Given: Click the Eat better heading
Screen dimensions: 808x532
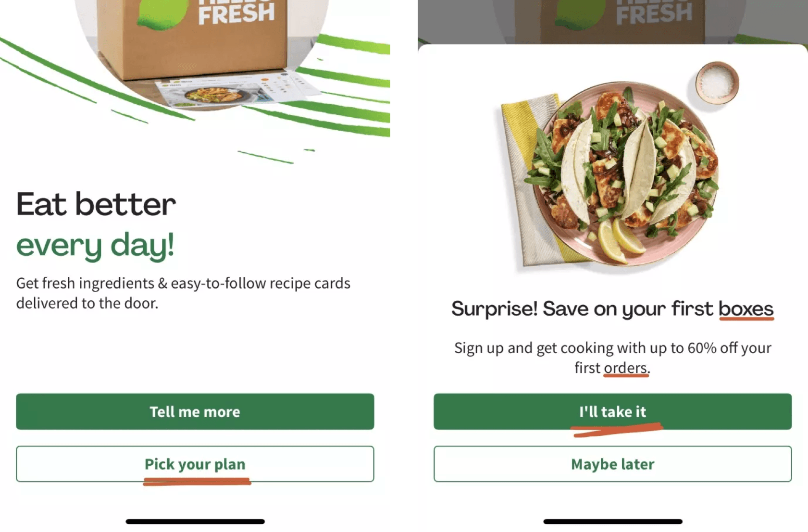Looking at the screenshot, I should click(96, 204).
